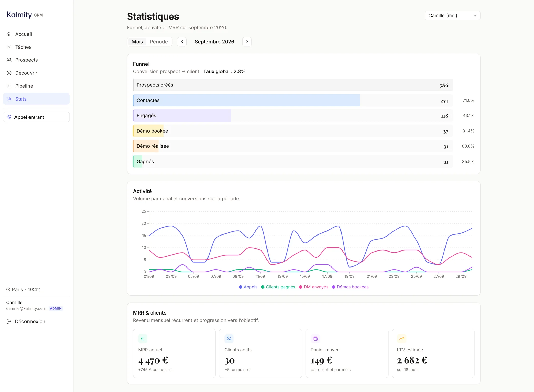Click the trend icon in the LTV estimée card
Screen dimensions: 534x392
(x=402, y=339)
